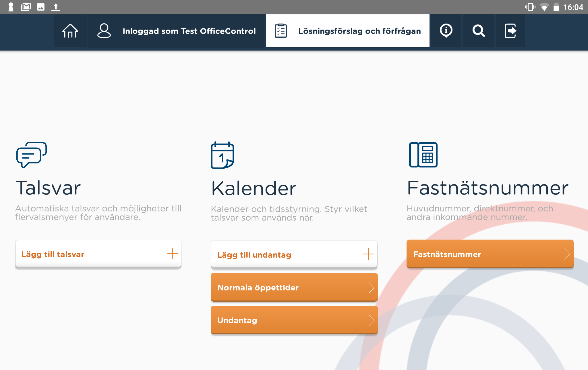Tap the Kalender calendar icon

click(223, 155)
